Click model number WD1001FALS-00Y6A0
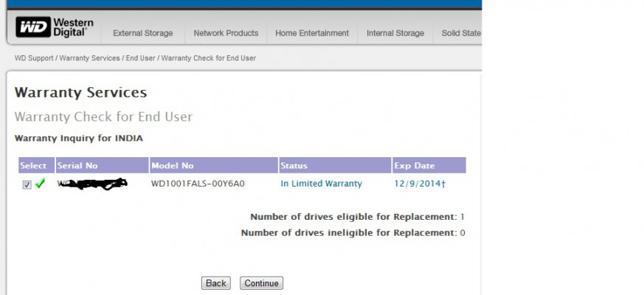This screenshot has width=644, height=295. 198,184
